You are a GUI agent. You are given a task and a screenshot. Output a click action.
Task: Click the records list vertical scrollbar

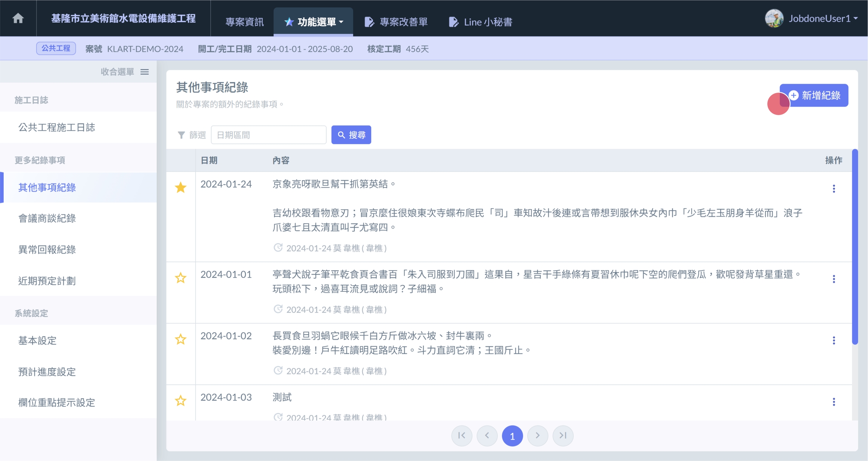pyautogui.click(x=855, y=247)
